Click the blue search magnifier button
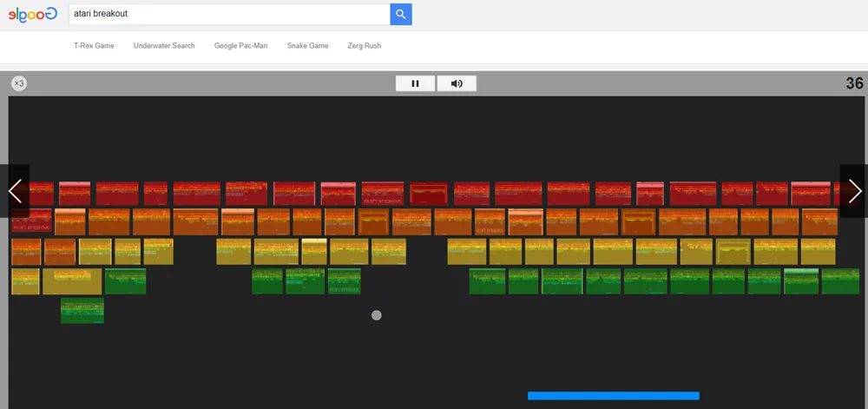This screenshot has width=868, height=409. point(401,15)
